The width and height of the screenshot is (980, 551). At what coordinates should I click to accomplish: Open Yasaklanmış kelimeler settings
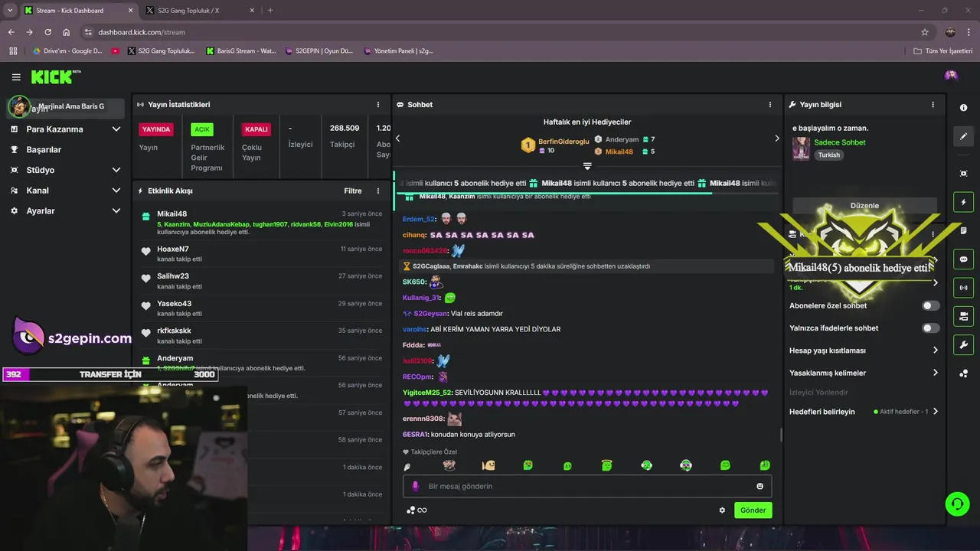(x=864, y=373)
